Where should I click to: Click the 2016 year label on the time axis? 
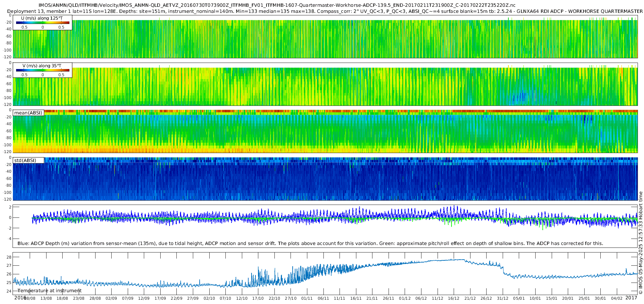pos(20,298)
